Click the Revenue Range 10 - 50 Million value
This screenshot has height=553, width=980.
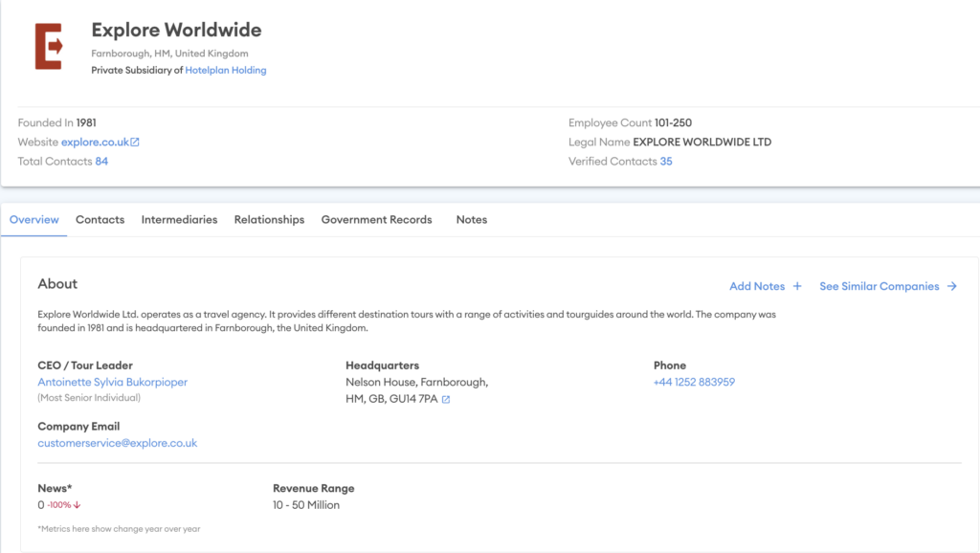306,505
